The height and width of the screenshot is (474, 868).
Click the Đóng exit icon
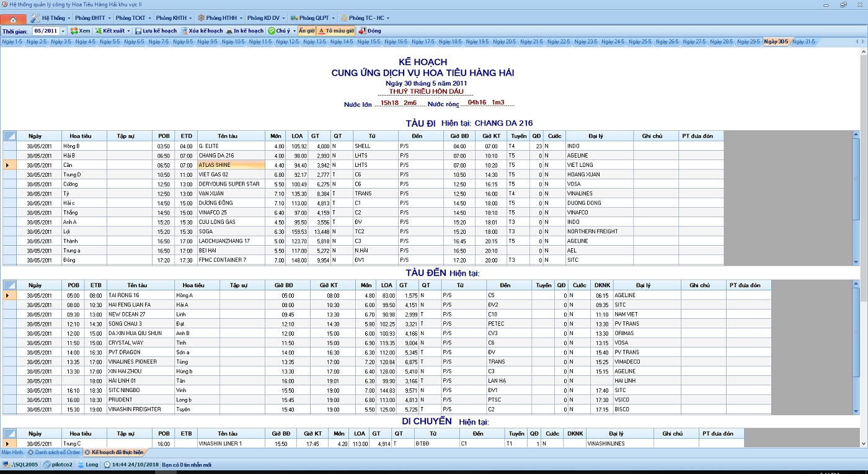[x=361, y=30]
